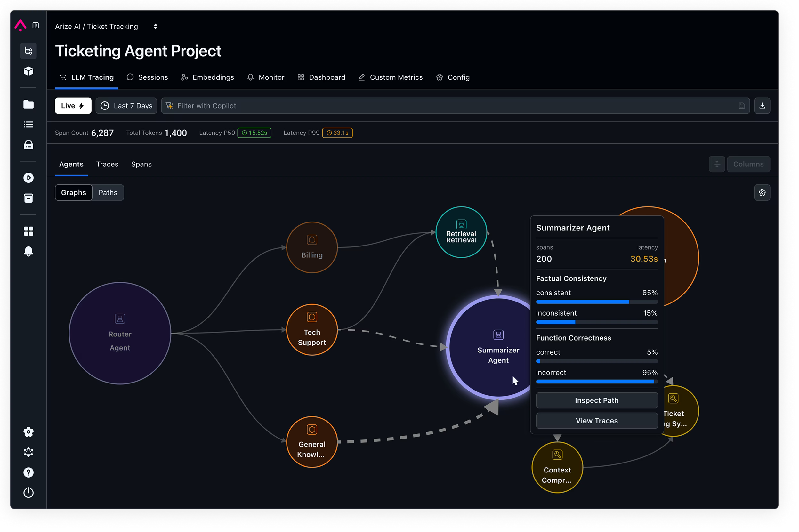799x532 pixels.
Task: Open the folder icon in sidebar
Action: pos(28,104)
